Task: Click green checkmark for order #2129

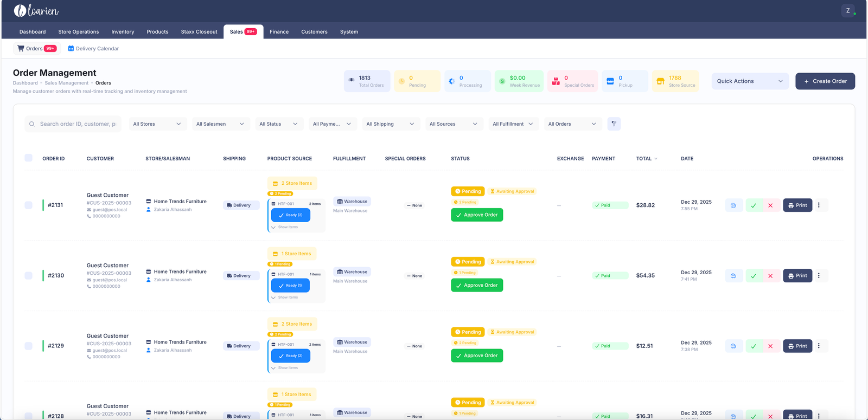Action: coord(754,346)
